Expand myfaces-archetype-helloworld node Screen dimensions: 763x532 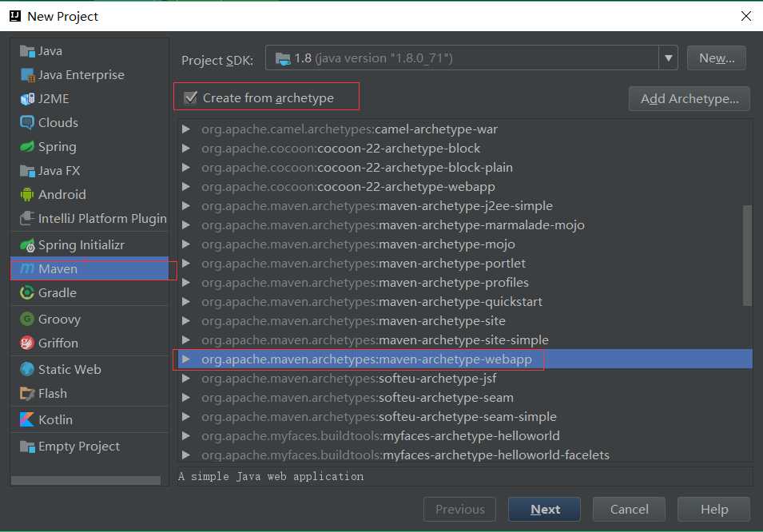pyautogui.click(x=185, y=435)
